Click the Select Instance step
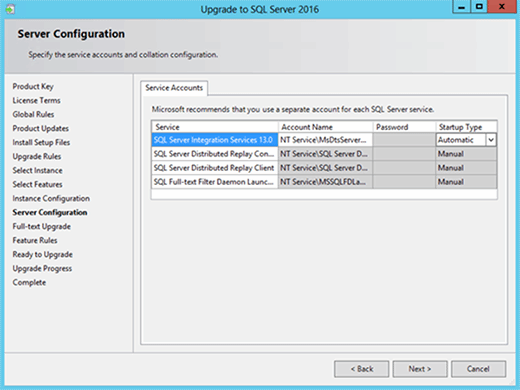 (37, 171)
